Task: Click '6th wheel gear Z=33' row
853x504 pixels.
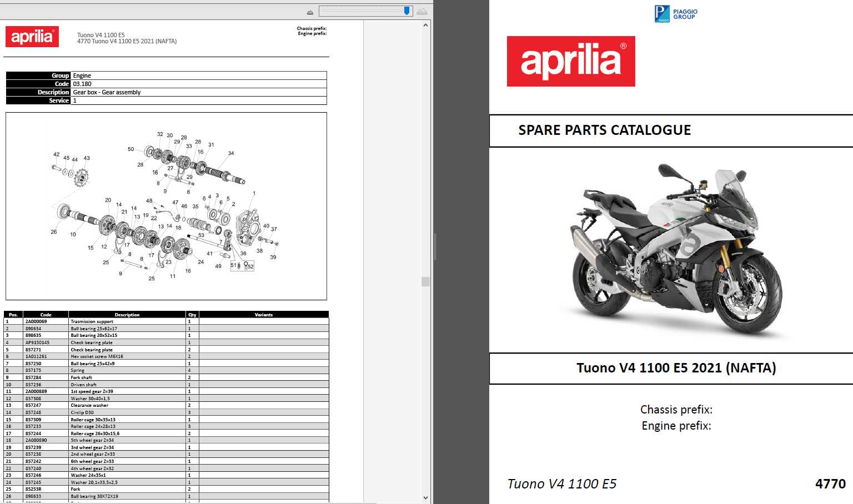Action: coord(167,461)
